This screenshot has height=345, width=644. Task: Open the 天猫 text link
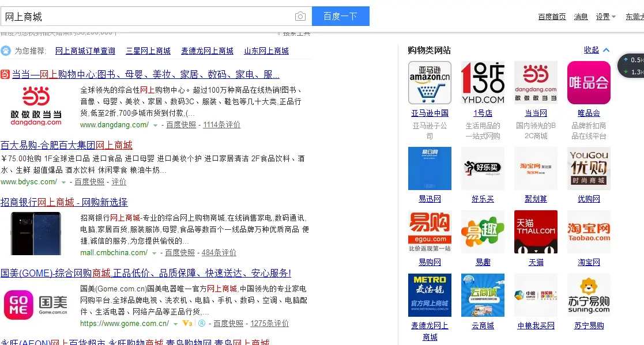536,262
